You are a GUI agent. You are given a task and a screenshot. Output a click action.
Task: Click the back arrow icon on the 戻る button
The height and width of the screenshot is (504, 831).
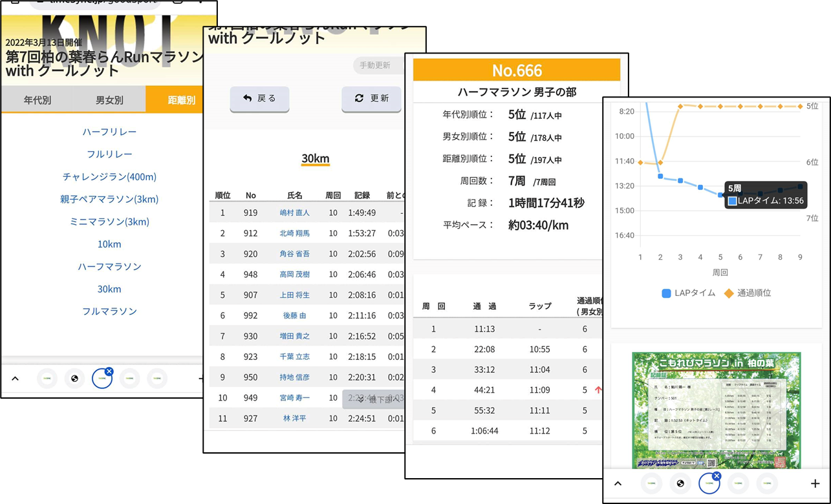coord(247,98)
